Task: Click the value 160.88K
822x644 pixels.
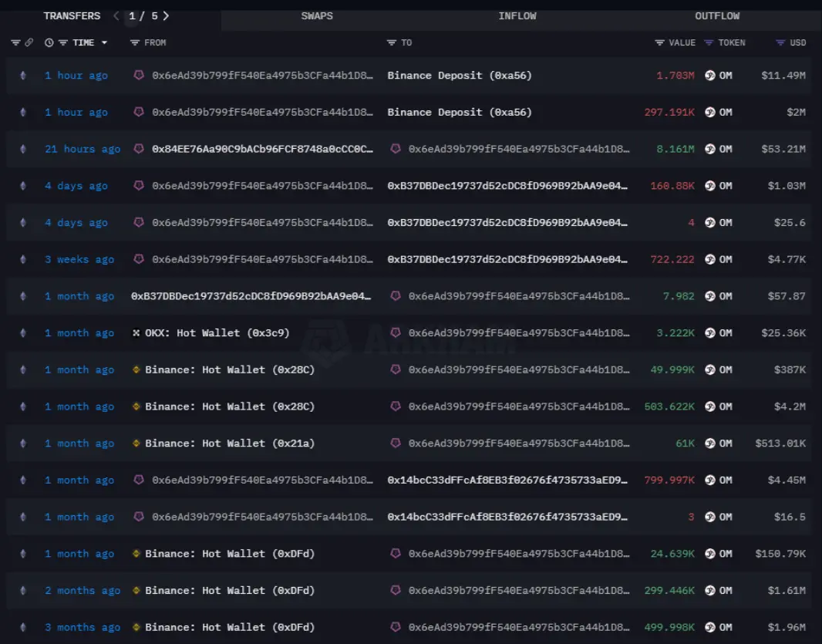Action: click(x=672, y=186)
